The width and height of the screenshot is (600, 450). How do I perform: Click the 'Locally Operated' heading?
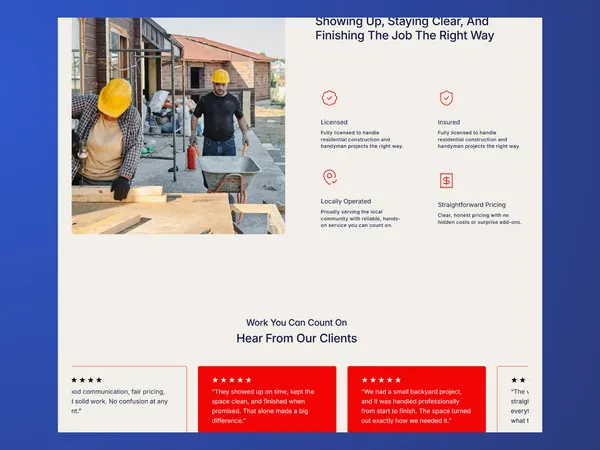coord(346,201)
